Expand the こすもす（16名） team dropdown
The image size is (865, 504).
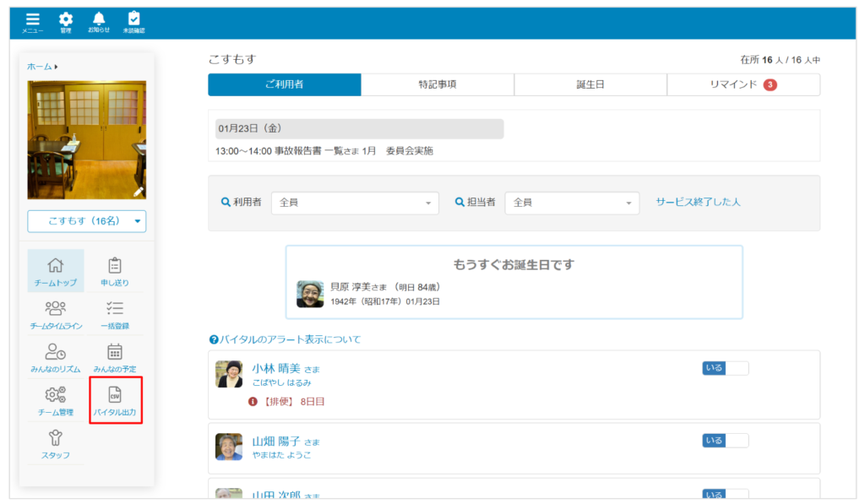87,221
